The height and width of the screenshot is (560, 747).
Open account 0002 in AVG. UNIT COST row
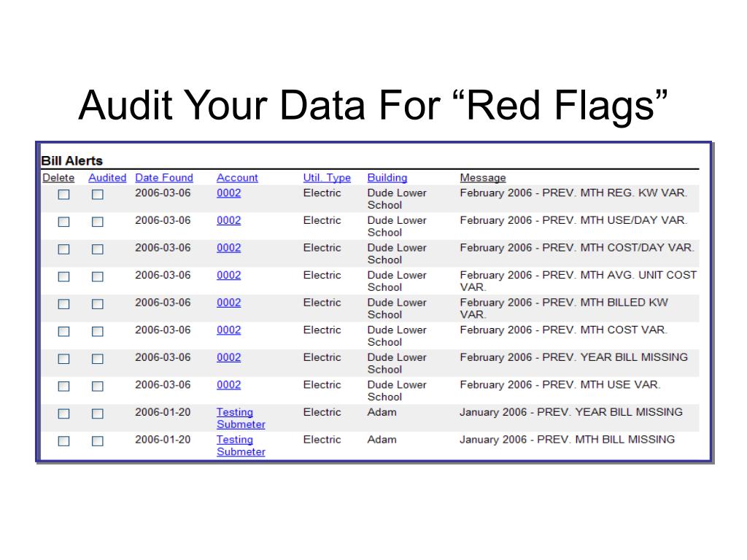coord(228,275)
